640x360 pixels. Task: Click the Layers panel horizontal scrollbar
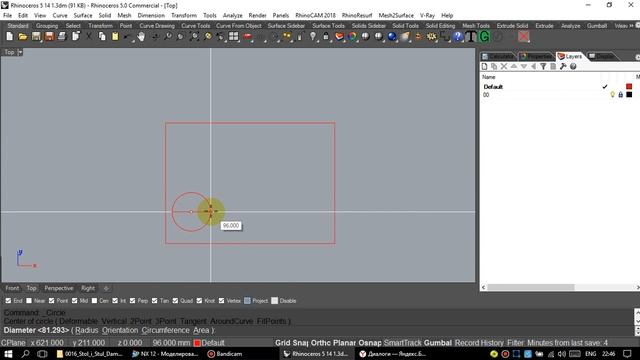[x=531, y=287]
